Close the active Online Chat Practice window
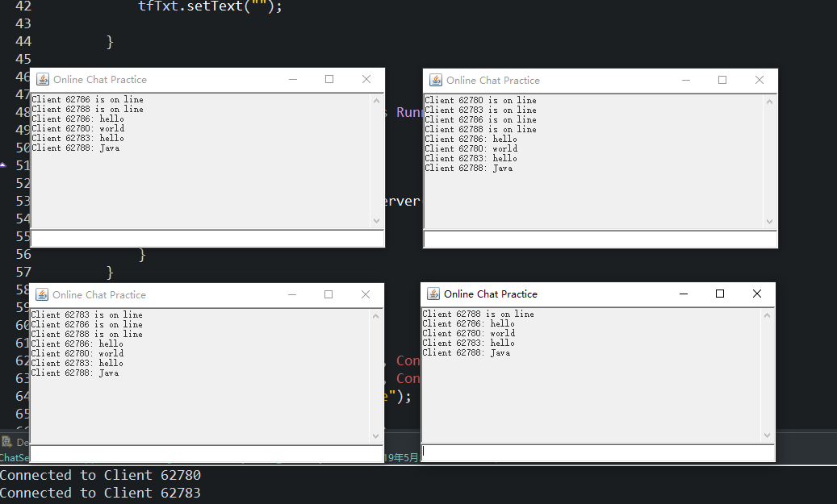 756,294
